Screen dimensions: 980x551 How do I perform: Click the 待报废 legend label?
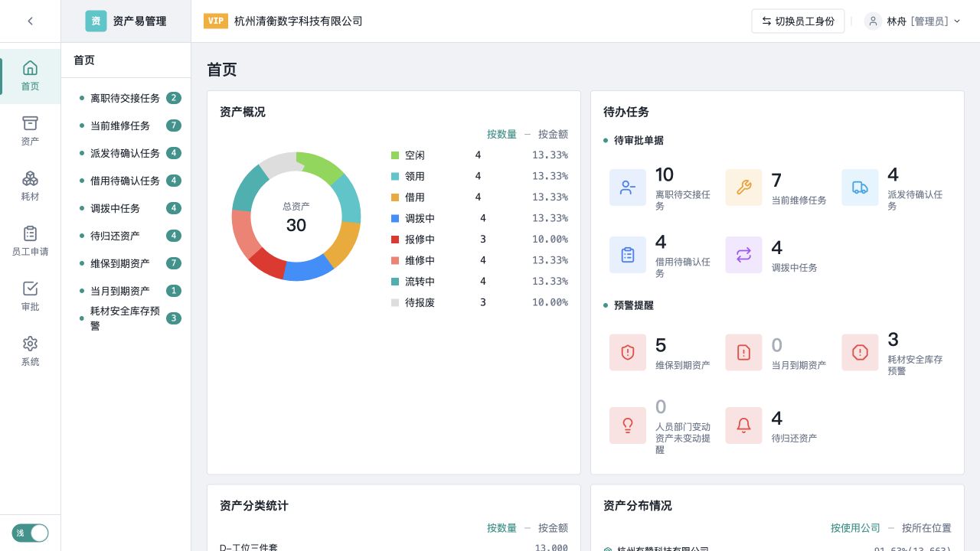point(420,303)
